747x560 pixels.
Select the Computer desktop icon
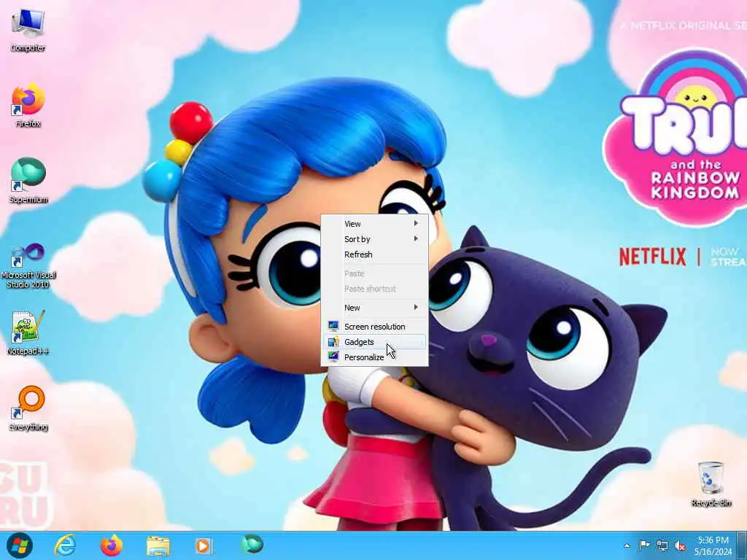28,29
